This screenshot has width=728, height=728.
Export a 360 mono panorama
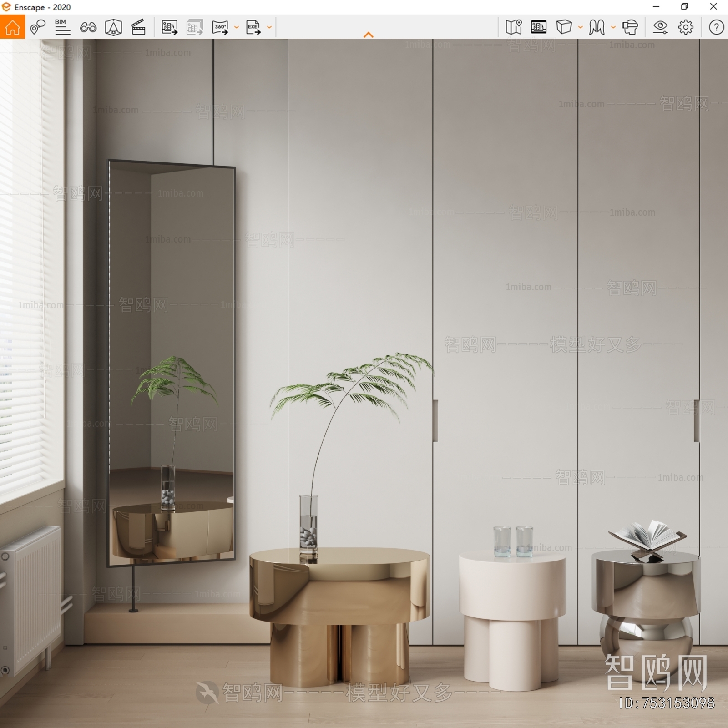220,27
